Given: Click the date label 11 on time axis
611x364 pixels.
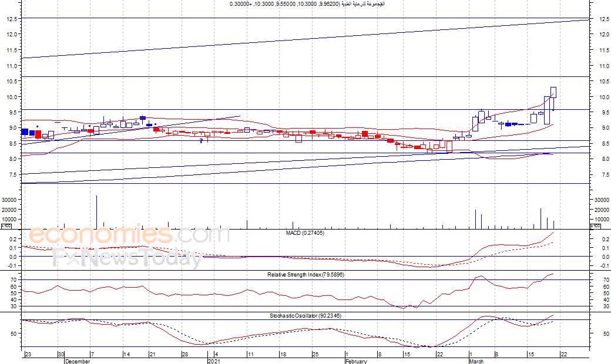Looking at the screenshot, I should coord(250,354).
